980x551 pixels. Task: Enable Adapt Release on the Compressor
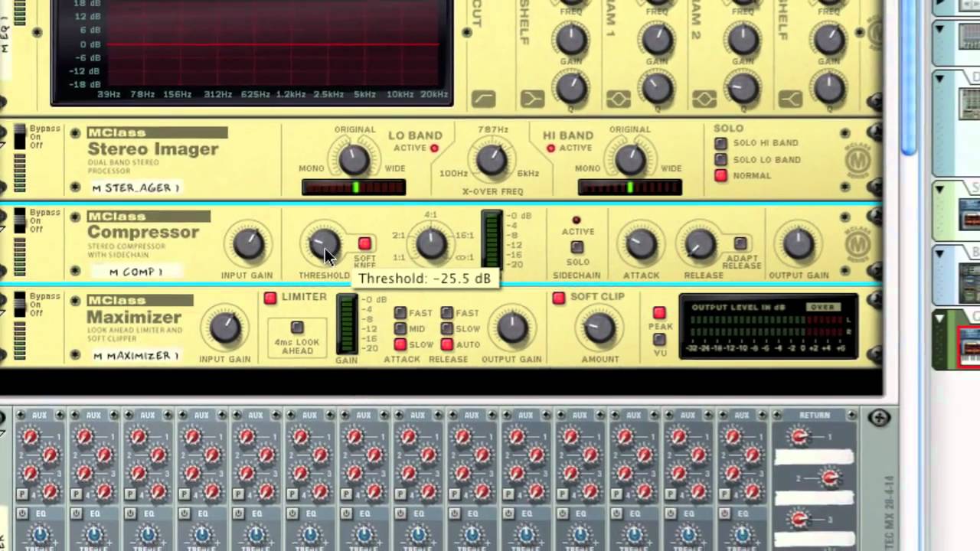pos(740,243)
